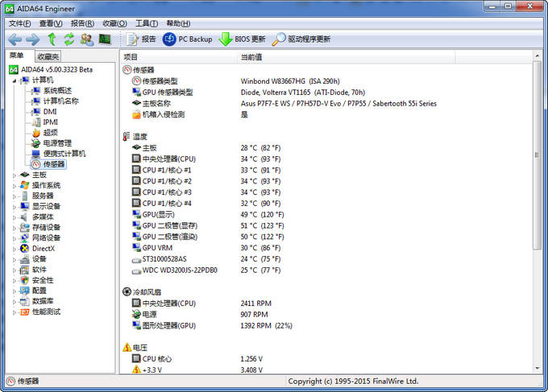548x392 pixels.
Task: Expand the 存储设备 tree node
Action: (15, 229)
